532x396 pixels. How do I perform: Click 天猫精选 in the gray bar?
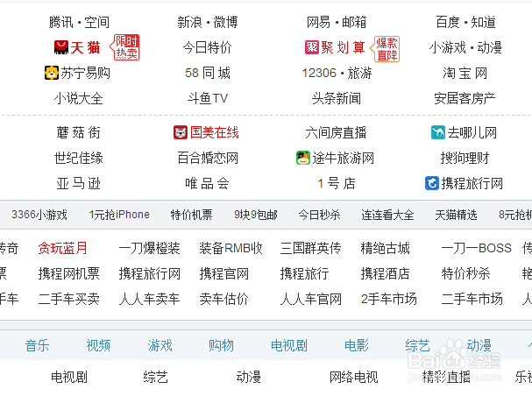pos(456,215)
